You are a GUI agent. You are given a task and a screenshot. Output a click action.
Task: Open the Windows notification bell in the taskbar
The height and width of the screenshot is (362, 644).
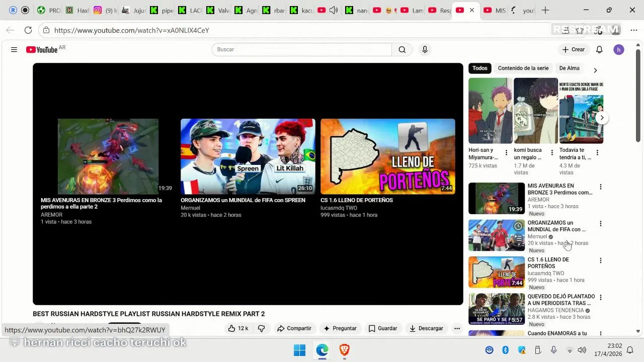pos(629,350)
